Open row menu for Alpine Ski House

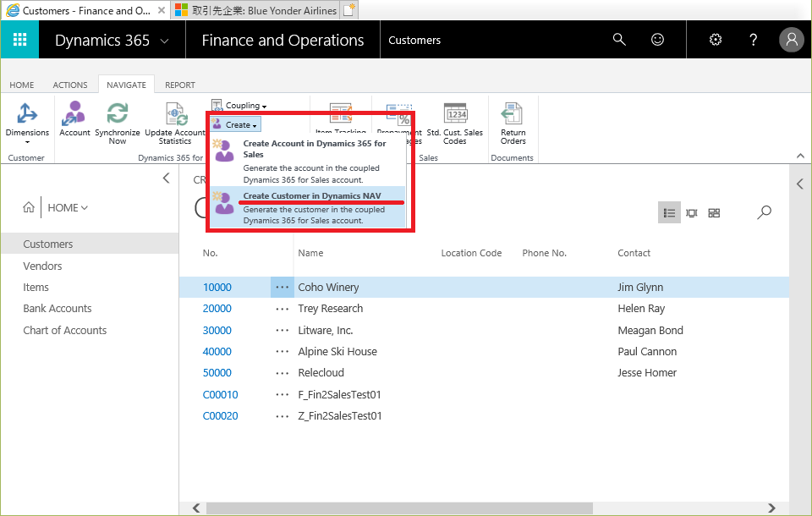coord(282,352)
